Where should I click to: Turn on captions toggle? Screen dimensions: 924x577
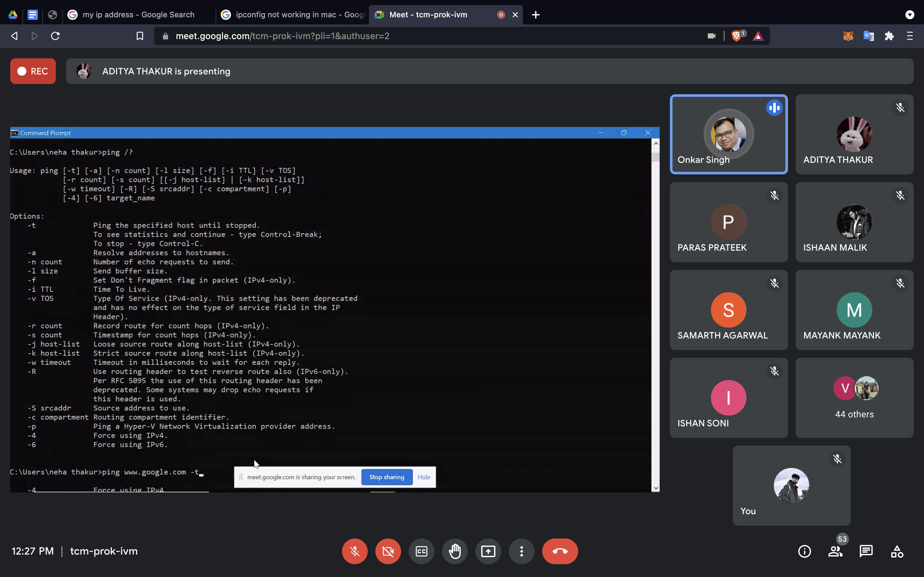(x=422, y=551)
